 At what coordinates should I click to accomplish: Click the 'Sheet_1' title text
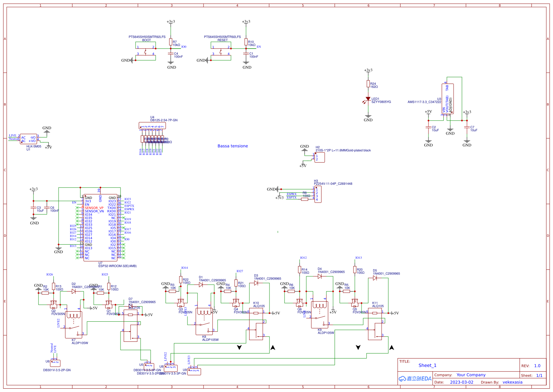[427, 366]
